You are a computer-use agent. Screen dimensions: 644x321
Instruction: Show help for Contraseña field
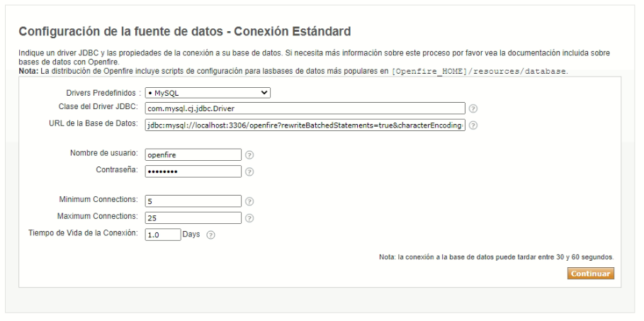click(x=249, y=171)
